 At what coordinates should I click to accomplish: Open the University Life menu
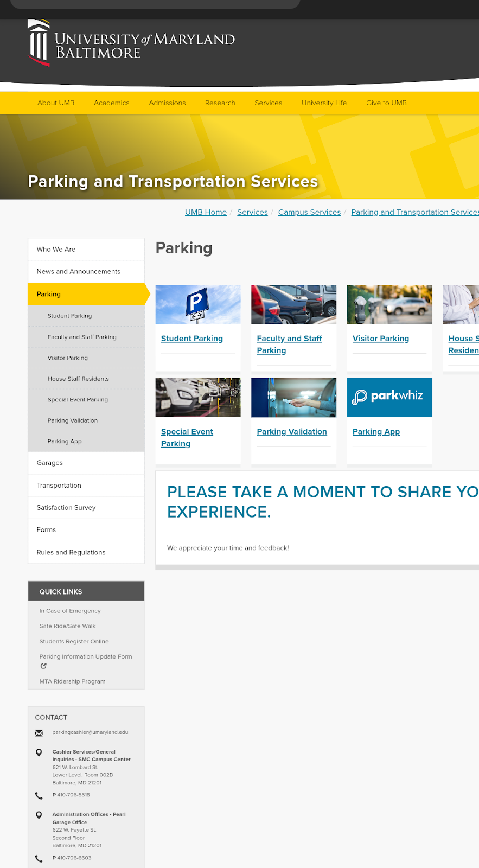[324, 103]
